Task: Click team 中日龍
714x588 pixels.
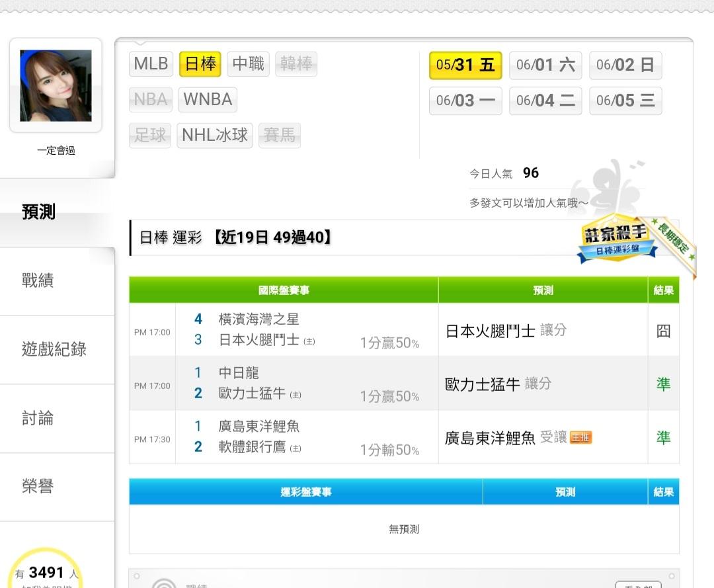Action: [x=239, y=372]
